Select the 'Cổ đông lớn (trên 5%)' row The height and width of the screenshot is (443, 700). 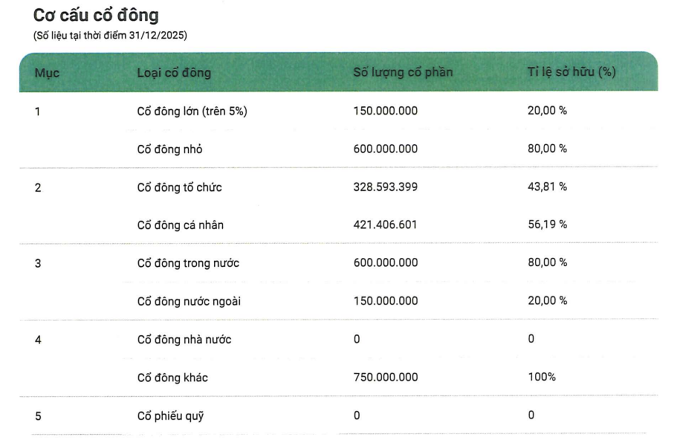(338, 111)
